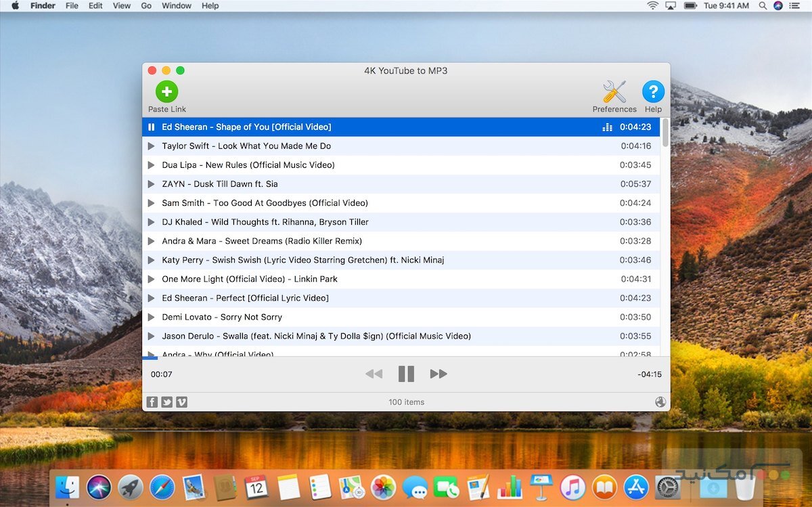Open Preferences via the wrench icon

click(x=613, y=90)
